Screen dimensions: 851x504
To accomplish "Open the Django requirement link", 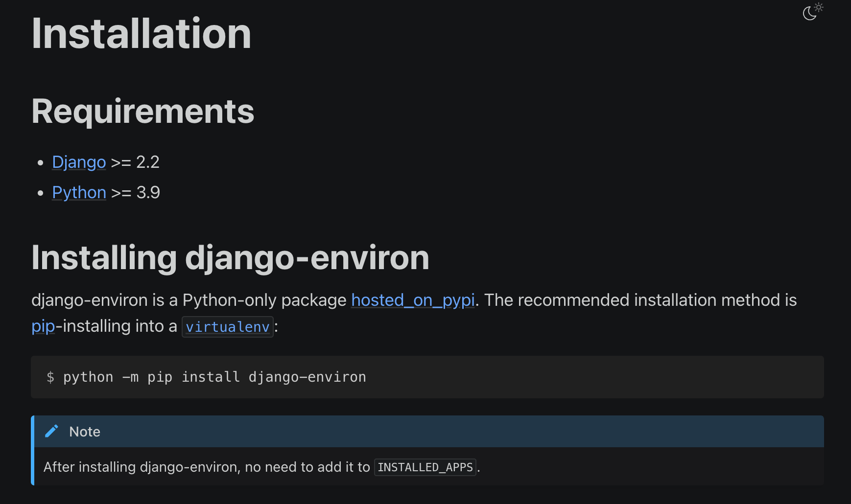I will tap(79, 162).
